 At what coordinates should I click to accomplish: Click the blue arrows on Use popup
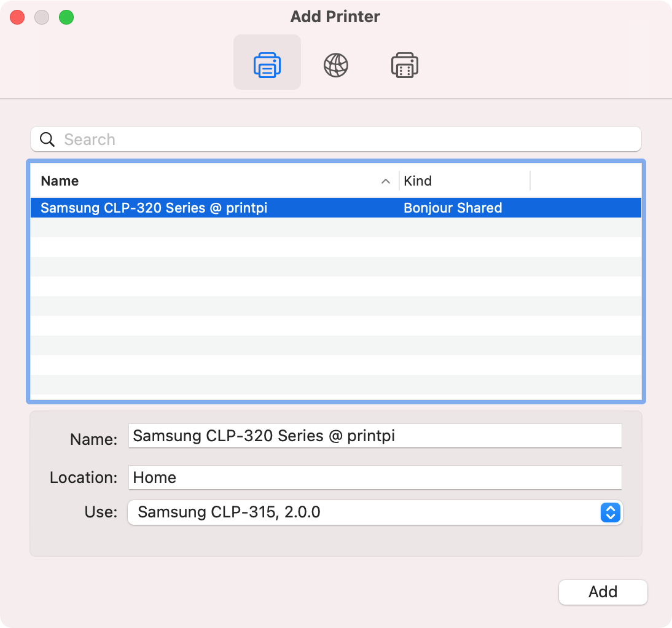610,512
